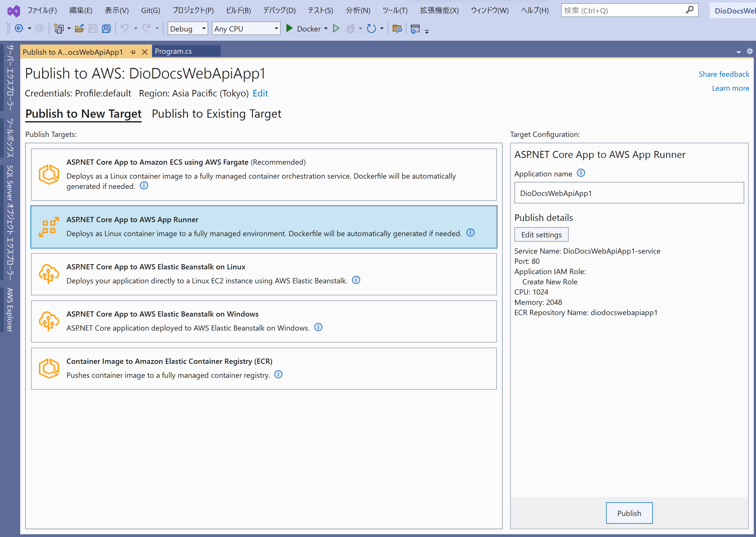
Task: Open the Any CPU platform dropdown
Action: [246, 29]
